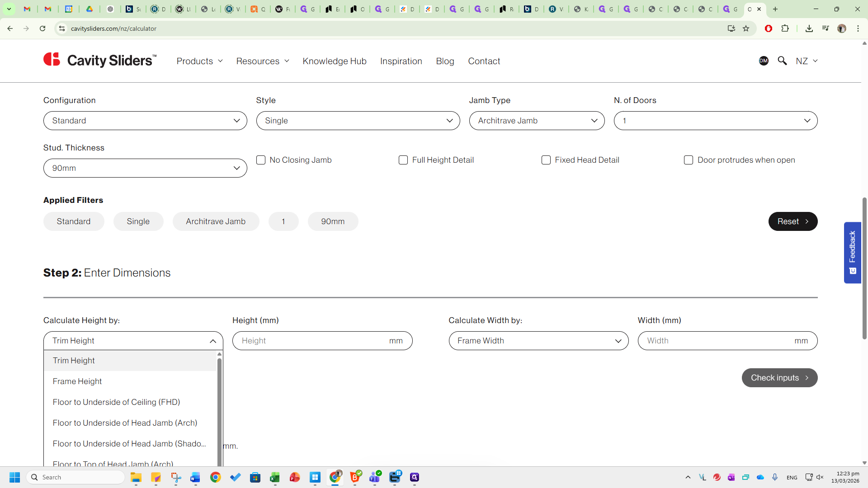Screen dimensions: 868x488
Task: Click the Cavity Sliders logo icon
Action: coord(52,60)
